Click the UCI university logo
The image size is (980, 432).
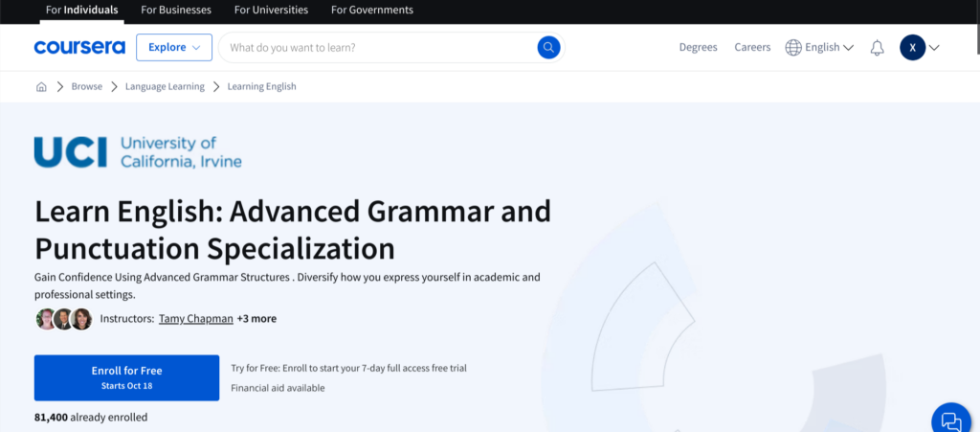pos(138,152)
